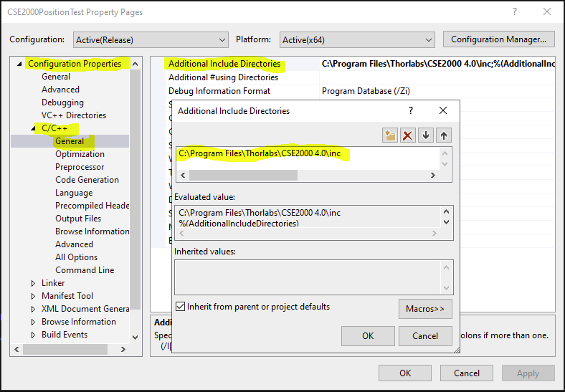Click the Move Line Down arrow icon

426,135
